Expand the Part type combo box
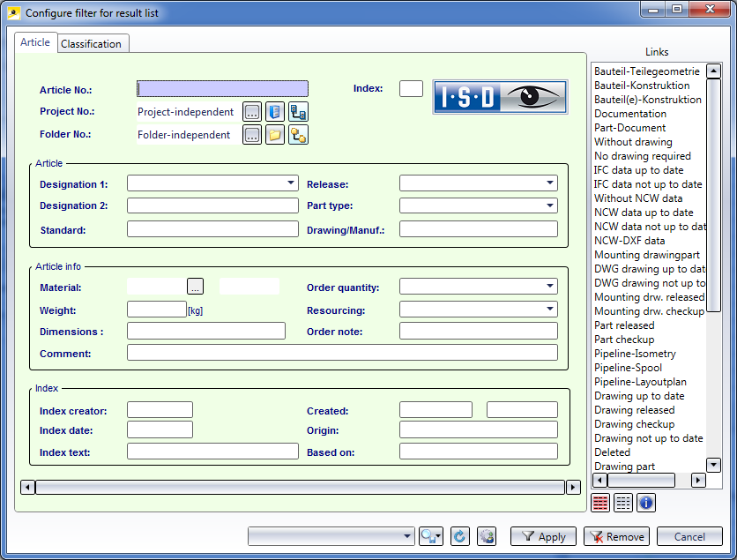This screenshot has height=560, width=737. point(550,205)
